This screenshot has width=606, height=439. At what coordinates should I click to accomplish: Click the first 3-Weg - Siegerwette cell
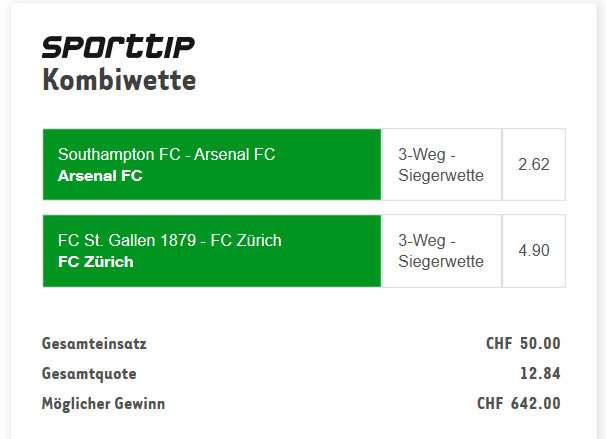[x=441, y=165]
